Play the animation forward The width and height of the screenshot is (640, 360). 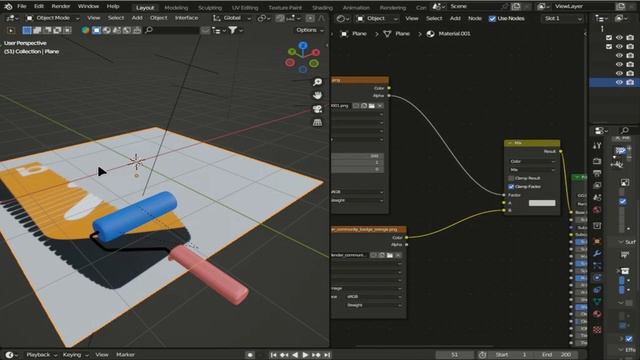coord(305,355)
